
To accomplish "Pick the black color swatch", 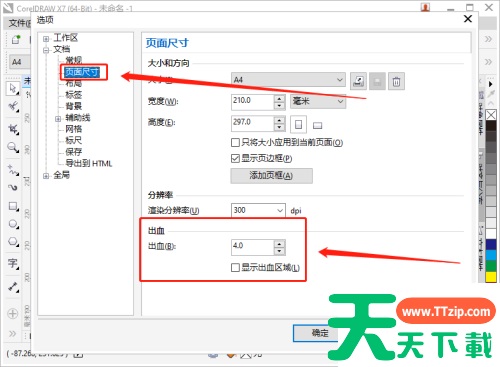I will [x=491, y=126].
